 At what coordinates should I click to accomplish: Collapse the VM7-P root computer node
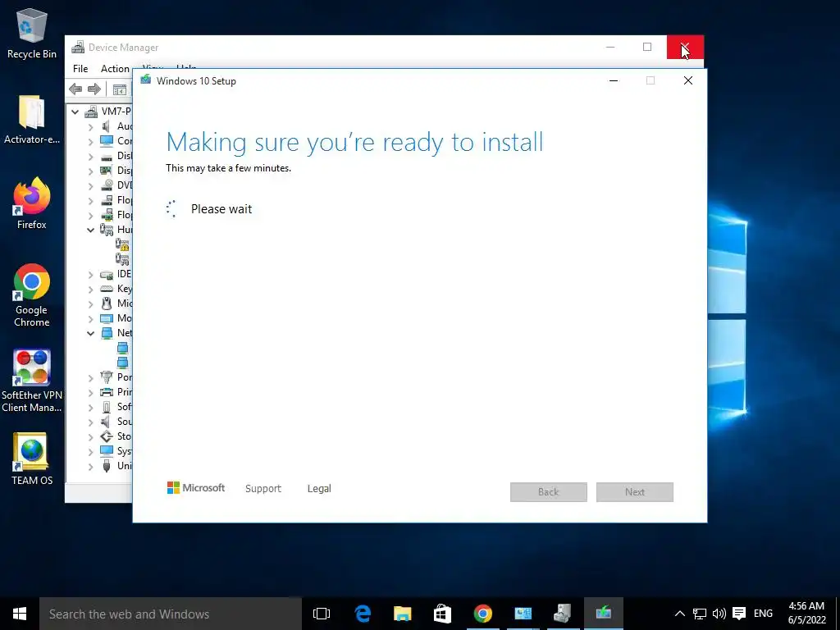75,112
